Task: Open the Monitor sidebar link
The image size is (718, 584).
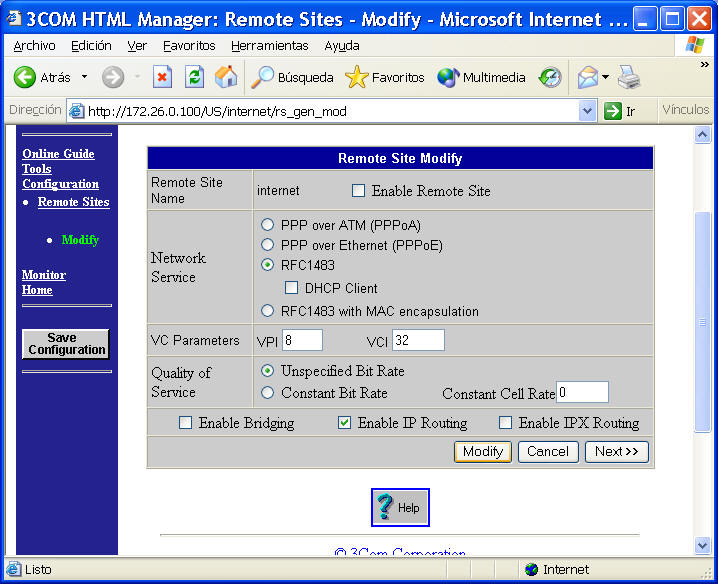Action: pos(44,275)
